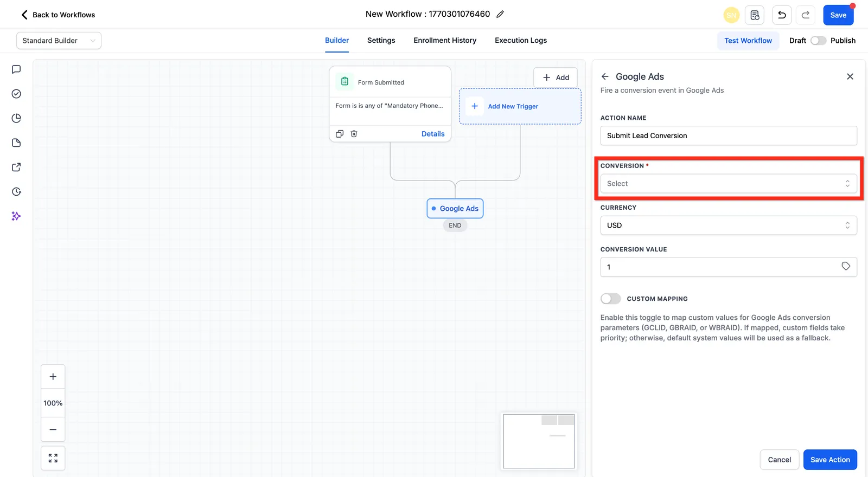
Task: Click the workflow title text
Action: pyautogui.click(x=427, y=14)
